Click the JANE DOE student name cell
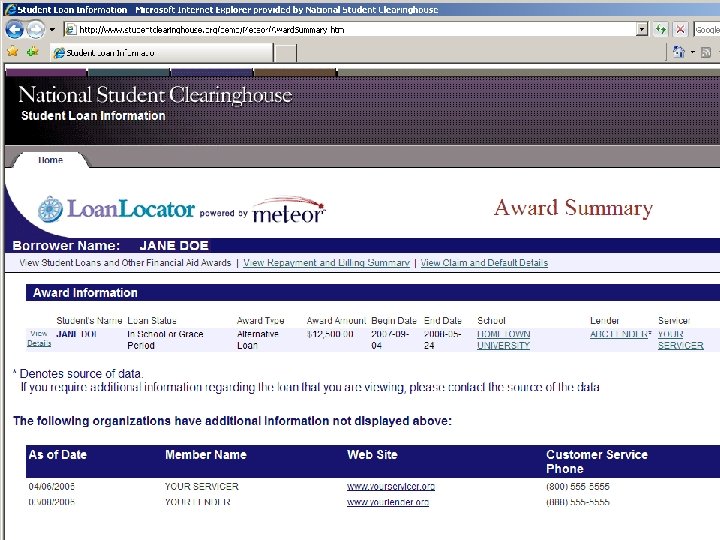Image resolution: width=720 pixels, height=540 pixels. tap(77, 334)
